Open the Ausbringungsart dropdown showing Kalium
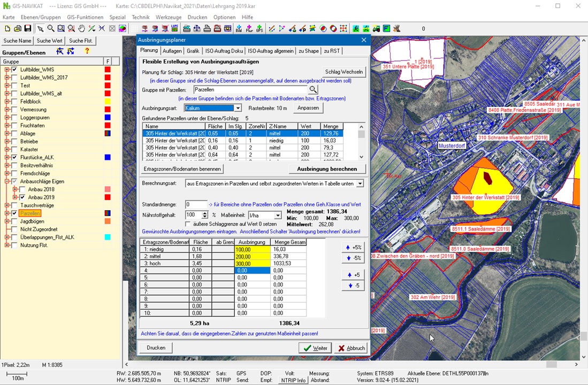Viewport: 588px width, 385px height. 238,108
